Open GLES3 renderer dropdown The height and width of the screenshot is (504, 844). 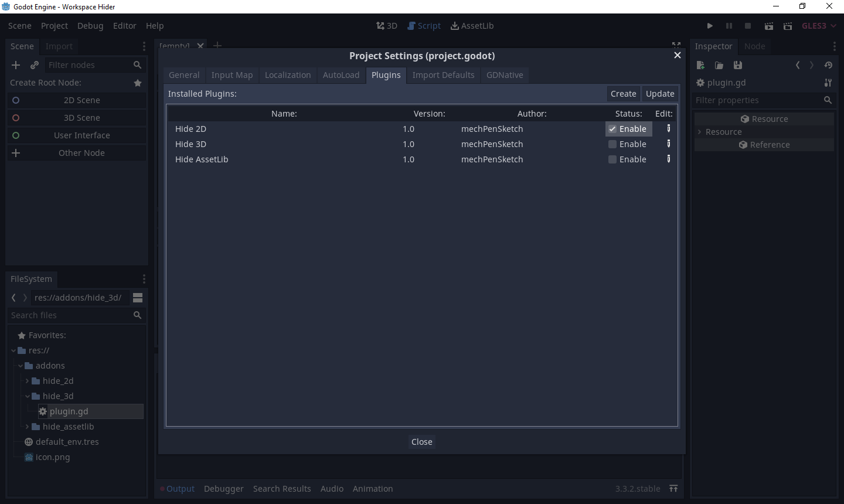coord(819,26)
